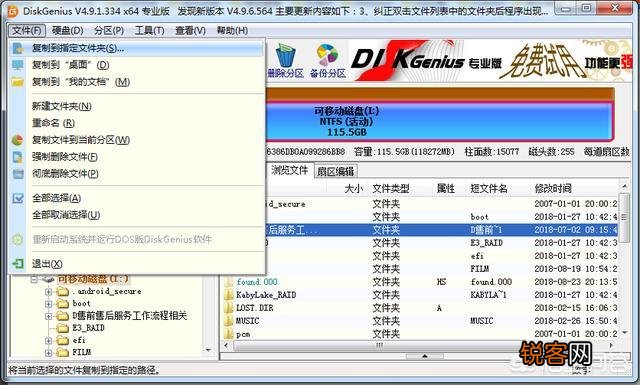Click the 备份分区 colorful disk toolbar icon
The height and width of the screenshot is (385, 640).
coord(327,55)
